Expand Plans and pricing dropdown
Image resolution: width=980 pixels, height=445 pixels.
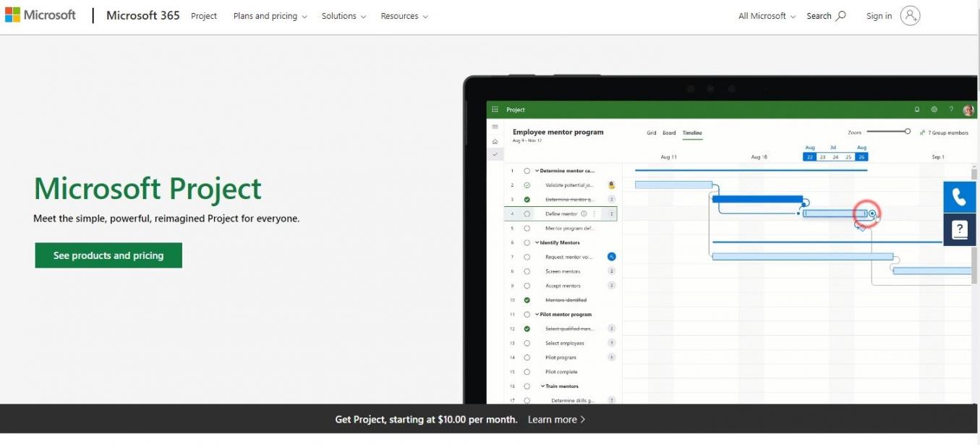(270, 16)
